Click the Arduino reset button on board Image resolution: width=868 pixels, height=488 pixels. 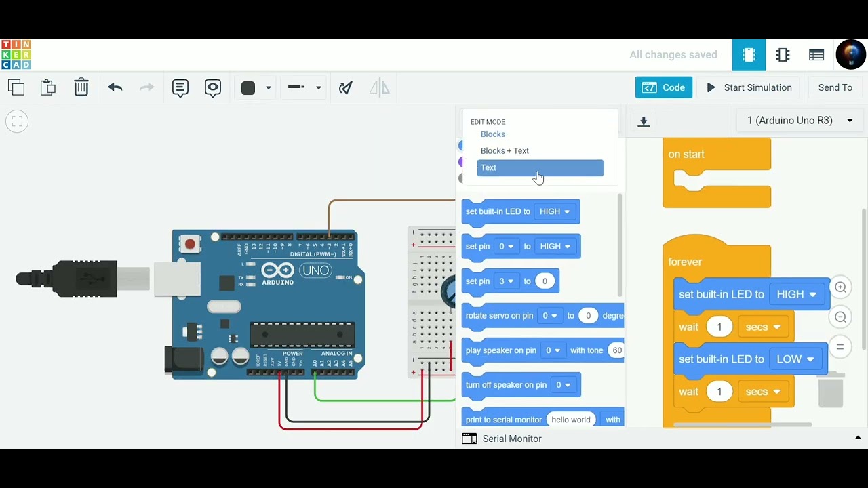point(190,244)
